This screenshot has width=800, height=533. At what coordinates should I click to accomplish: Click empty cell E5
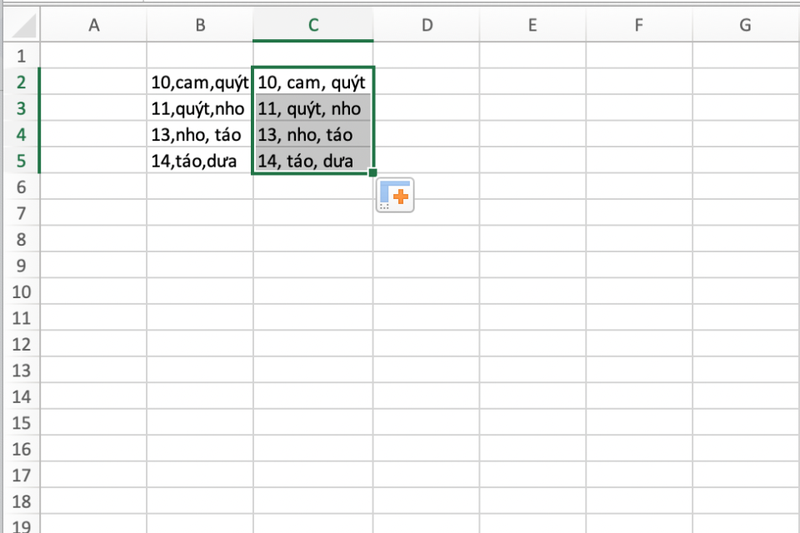point(533,161)
